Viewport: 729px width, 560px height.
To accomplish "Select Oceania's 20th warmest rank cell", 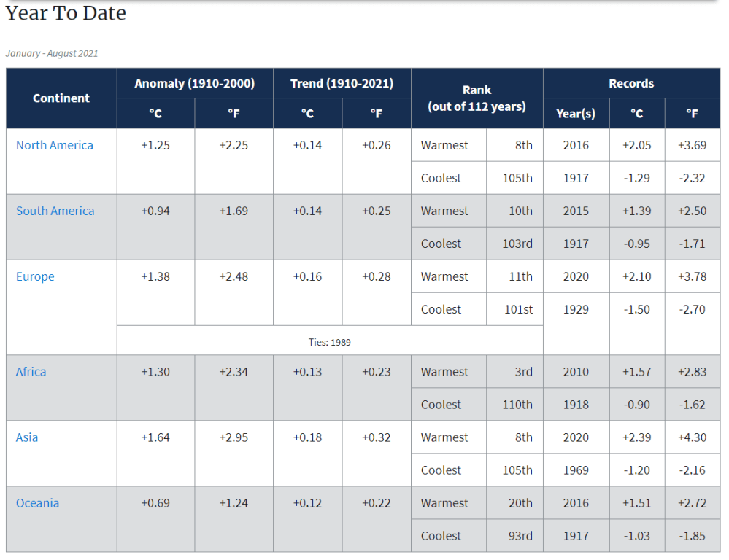I will pos(520,503).
